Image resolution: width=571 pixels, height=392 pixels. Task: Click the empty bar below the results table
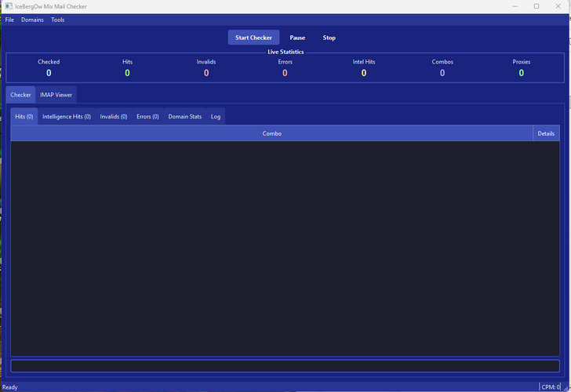[285, 366]
